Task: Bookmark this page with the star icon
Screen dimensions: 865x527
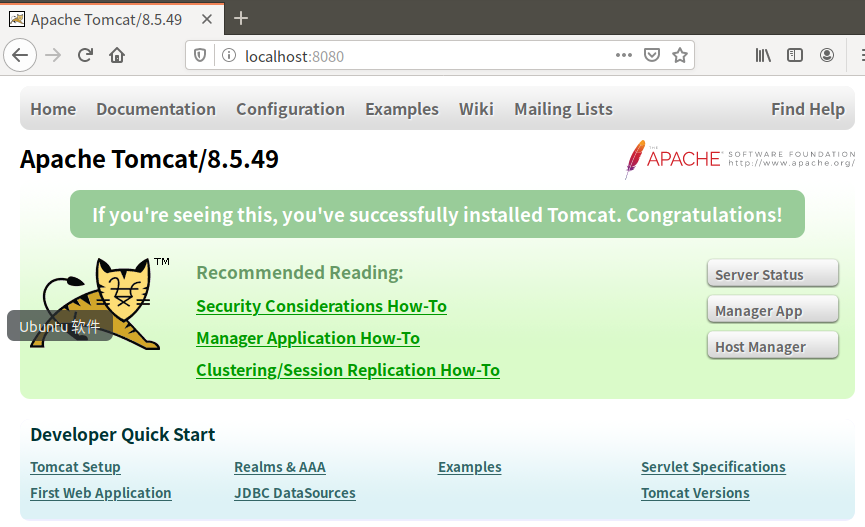Action: 680,55
